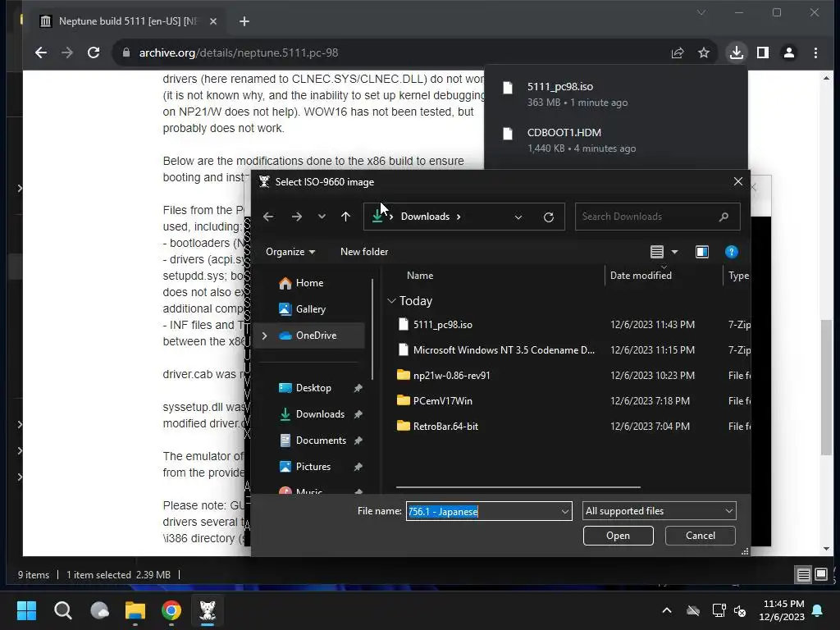This screenshot has height=630, width=840.
Task: Open the Chrome three-dot menu
Action: [815, 52]
